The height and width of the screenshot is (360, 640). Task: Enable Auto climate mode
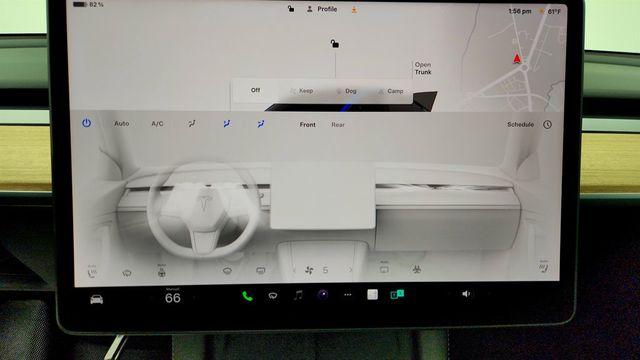122,123
